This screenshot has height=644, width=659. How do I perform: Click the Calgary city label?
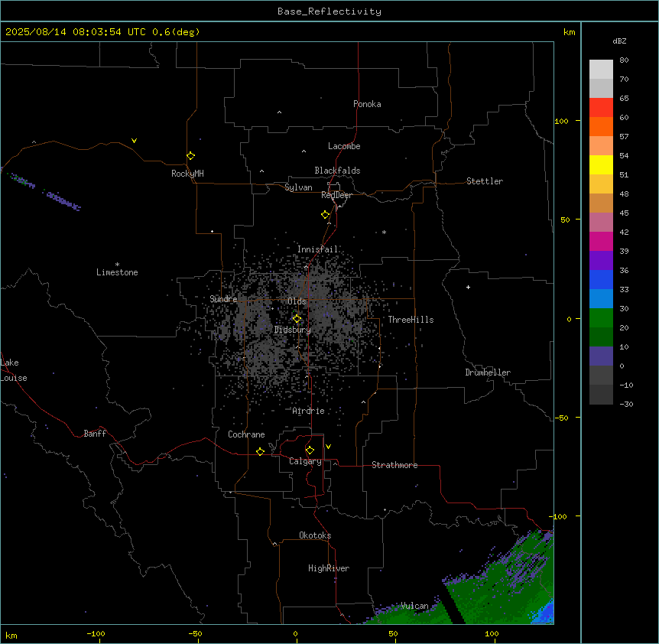[x=305, y=461]
